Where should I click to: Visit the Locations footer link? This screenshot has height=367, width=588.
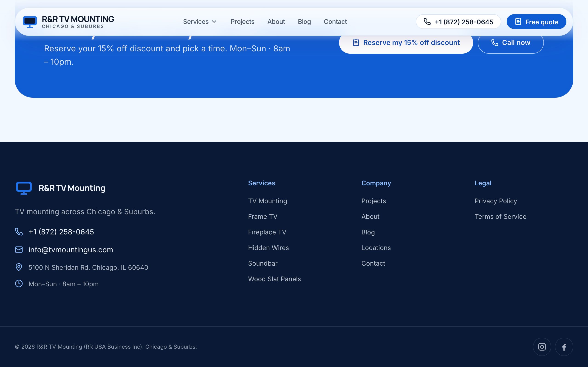[x=376, y=248]
